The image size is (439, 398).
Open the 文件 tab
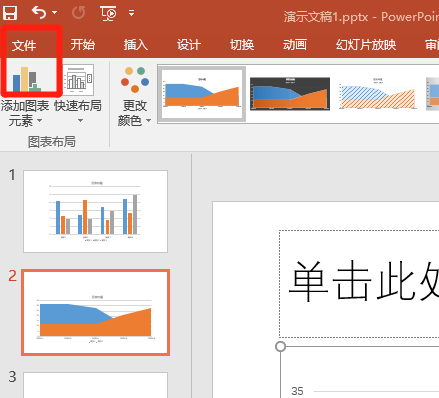(24, 45)
